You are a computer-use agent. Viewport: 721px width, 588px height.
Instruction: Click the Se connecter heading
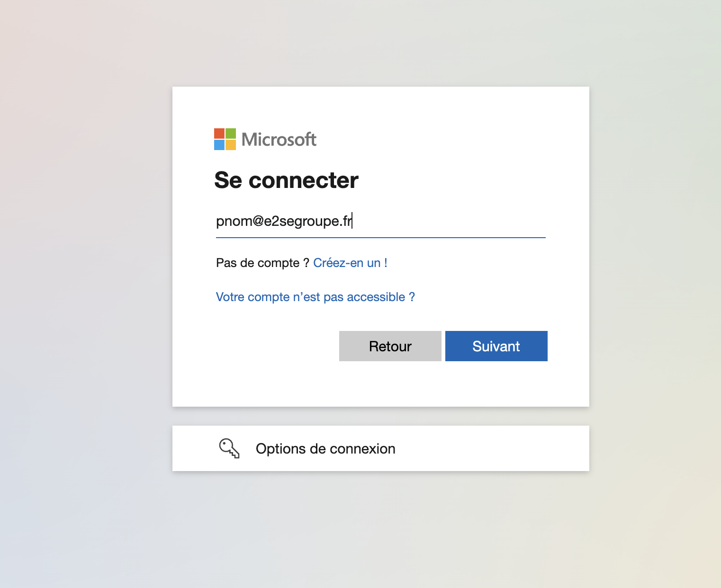(x=286, y=180)
